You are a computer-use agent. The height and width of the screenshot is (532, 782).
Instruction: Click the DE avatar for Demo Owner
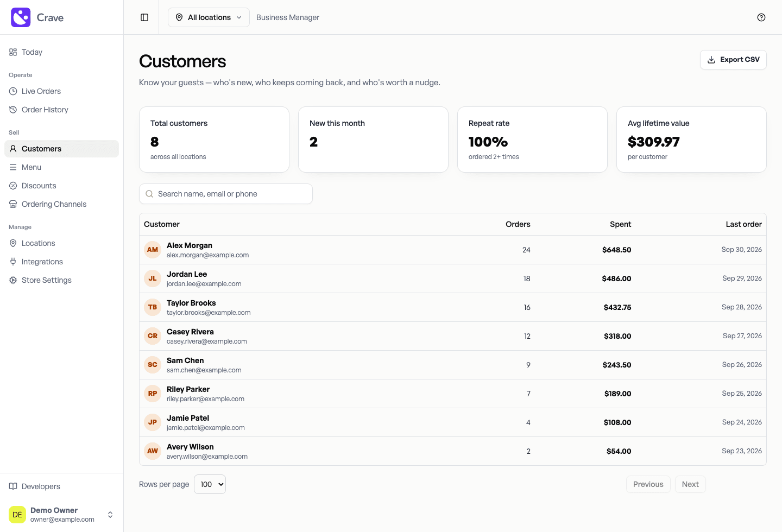17,515
